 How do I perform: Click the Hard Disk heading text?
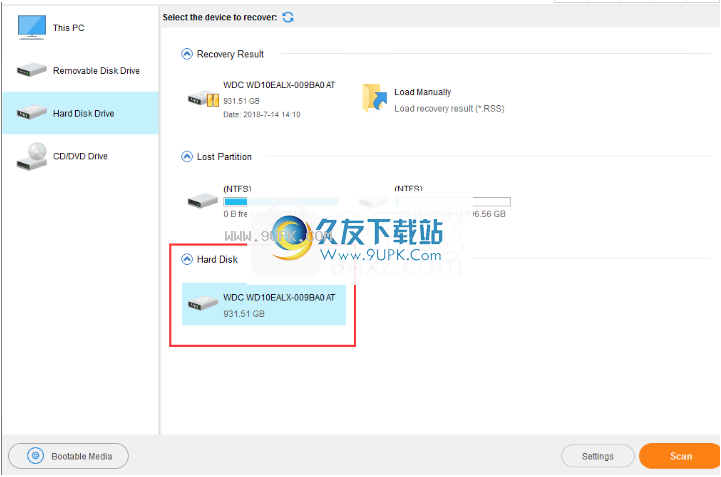click(x=217, y=259)
